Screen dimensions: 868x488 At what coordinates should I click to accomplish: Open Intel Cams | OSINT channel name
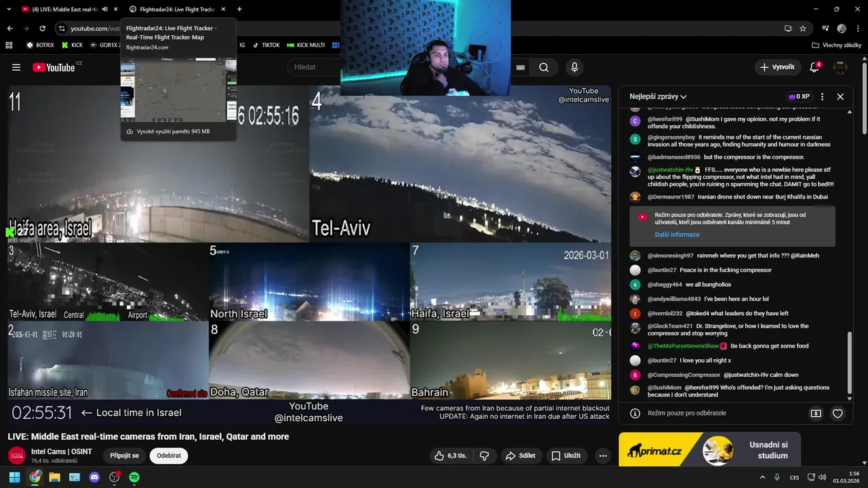pos(62,451)
